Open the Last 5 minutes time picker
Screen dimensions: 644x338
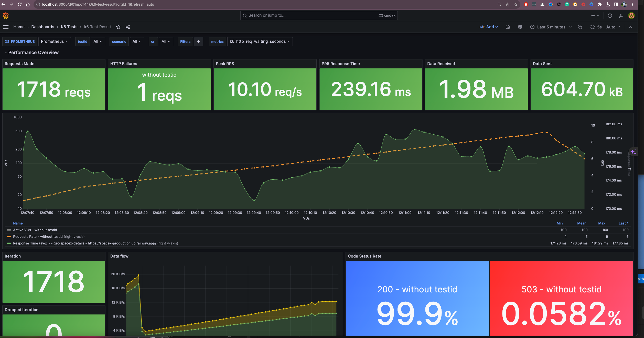click(551, 27)
